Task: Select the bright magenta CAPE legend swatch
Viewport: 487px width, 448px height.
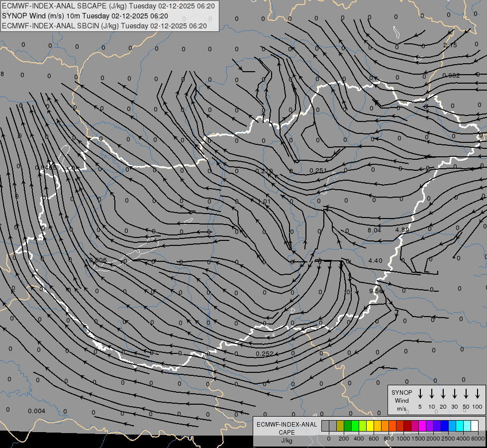Action: click(422, 426)
